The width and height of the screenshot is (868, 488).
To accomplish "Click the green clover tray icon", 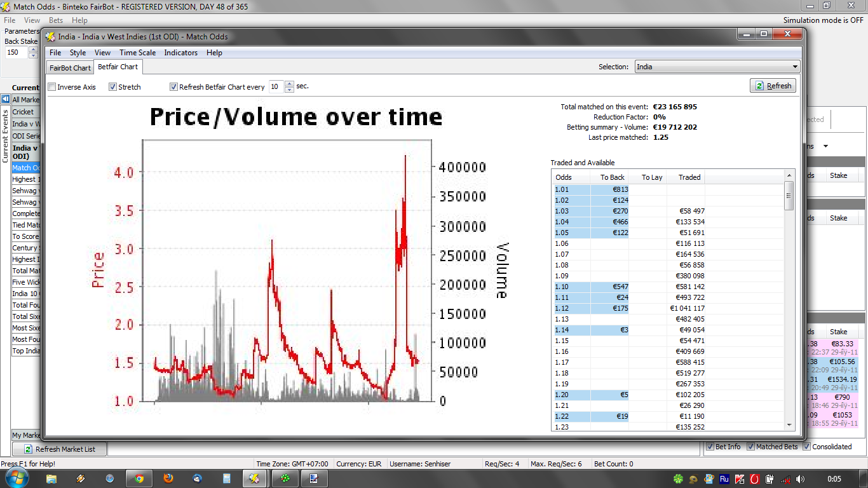I will coord(679,479).
